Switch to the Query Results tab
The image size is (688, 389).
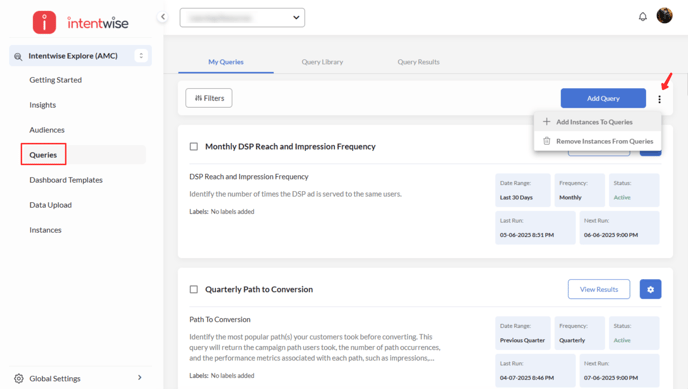pos(419,62)
